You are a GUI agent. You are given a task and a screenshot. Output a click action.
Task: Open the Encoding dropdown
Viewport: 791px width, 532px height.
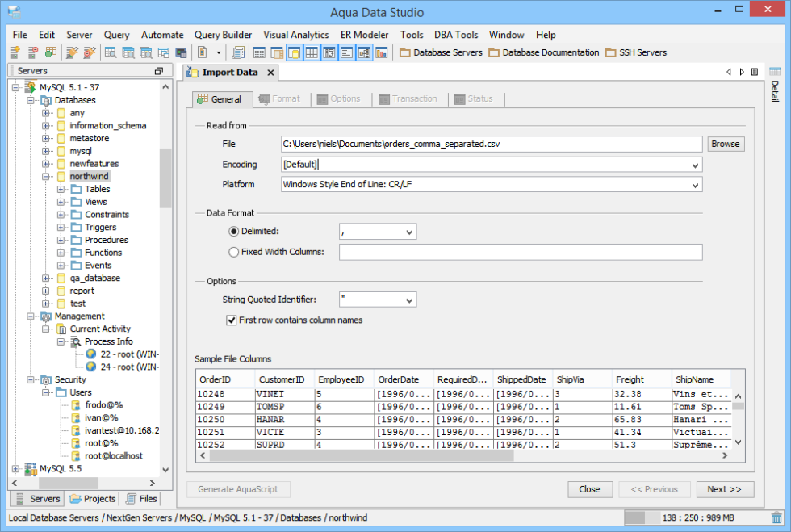(x=696, y=164)
